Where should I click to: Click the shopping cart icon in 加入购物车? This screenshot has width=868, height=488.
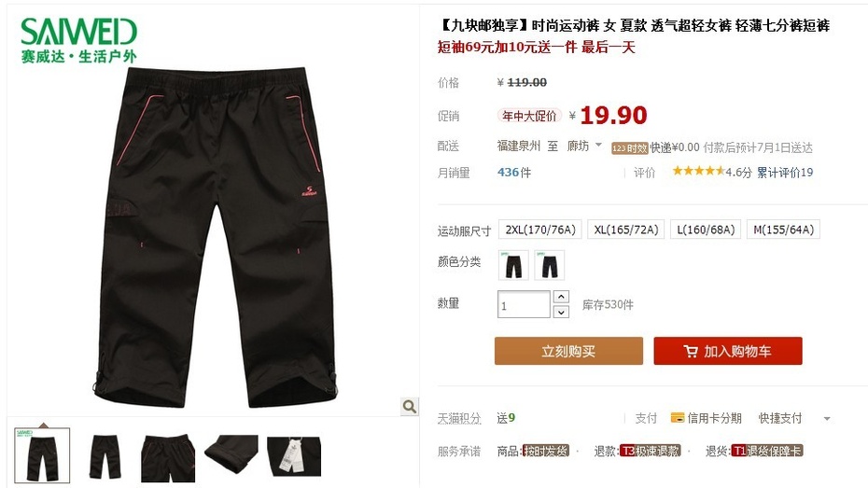691,352
